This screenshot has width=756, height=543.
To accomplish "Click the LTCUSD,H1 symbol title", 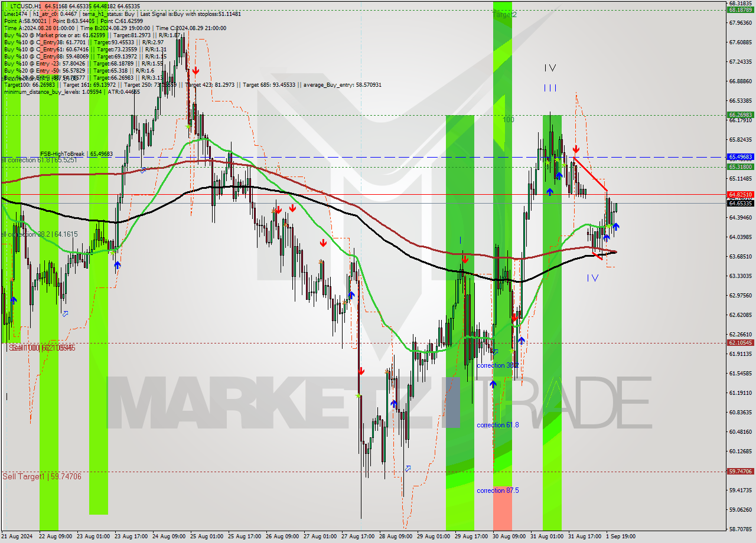I will tap(25, 6).
